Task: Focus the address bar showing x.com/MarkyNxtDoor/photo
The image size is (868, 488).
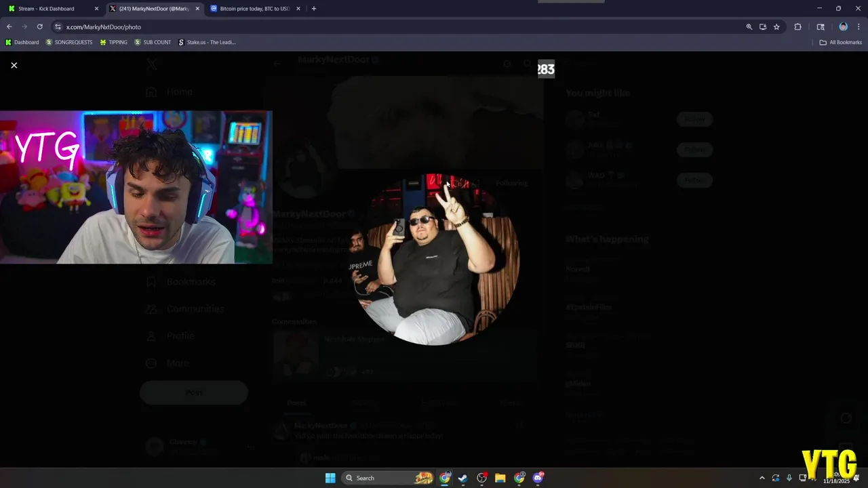Action: (x=400, y=26)
